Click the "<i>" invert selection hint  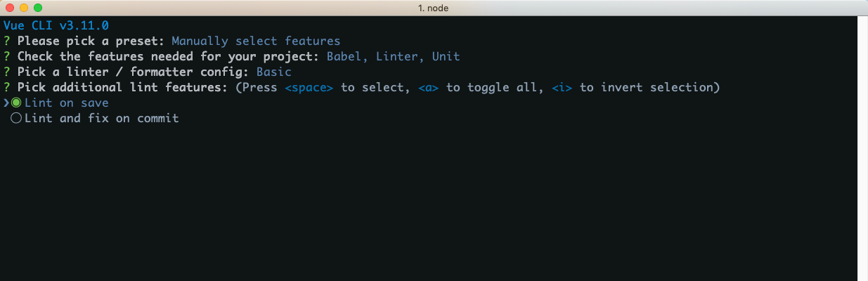click(562, 87)
